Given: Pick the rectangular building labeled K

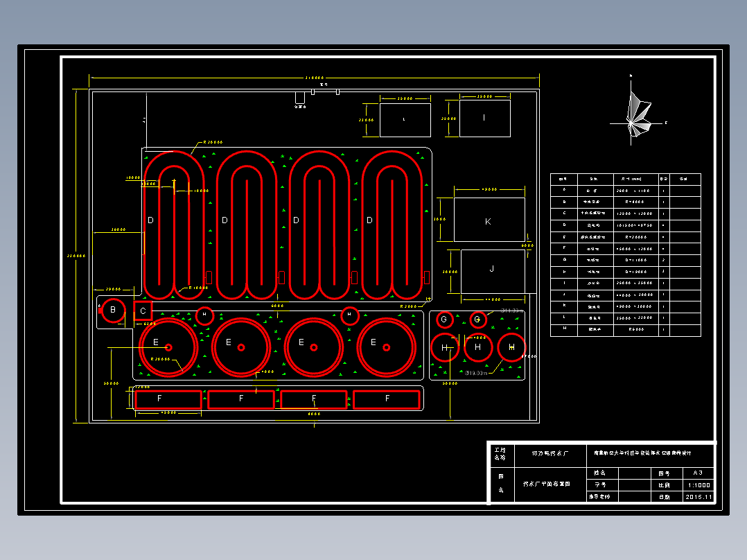Looking at the screenshot, I should (489, 220).
